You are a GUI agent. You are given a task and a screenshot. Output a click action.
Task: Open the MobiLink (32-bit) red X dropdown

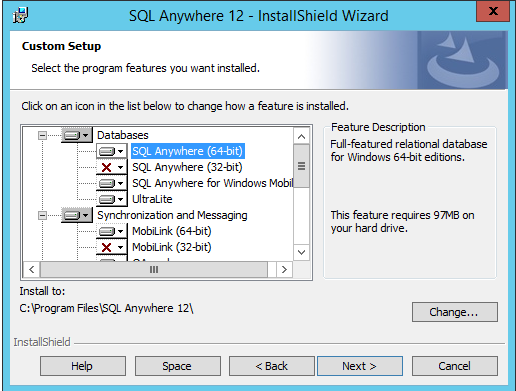pyautogui.click(x=112, y=247)
